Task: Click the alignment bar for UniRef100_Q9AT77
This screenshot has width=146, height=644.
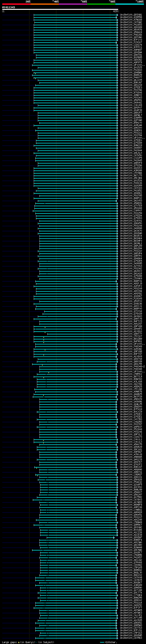Action: (83, 334)
